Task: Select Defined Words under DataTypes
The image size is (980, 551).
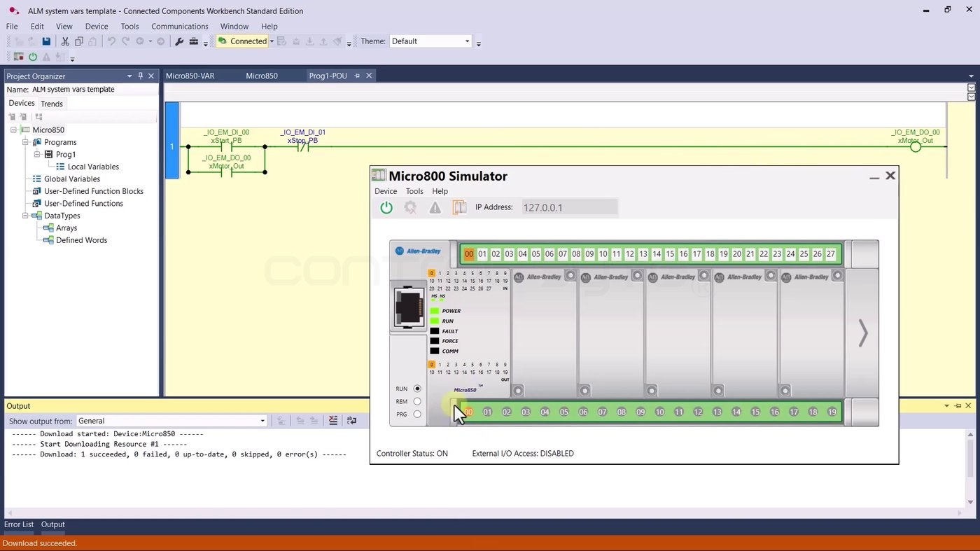Action: point(82,240)
